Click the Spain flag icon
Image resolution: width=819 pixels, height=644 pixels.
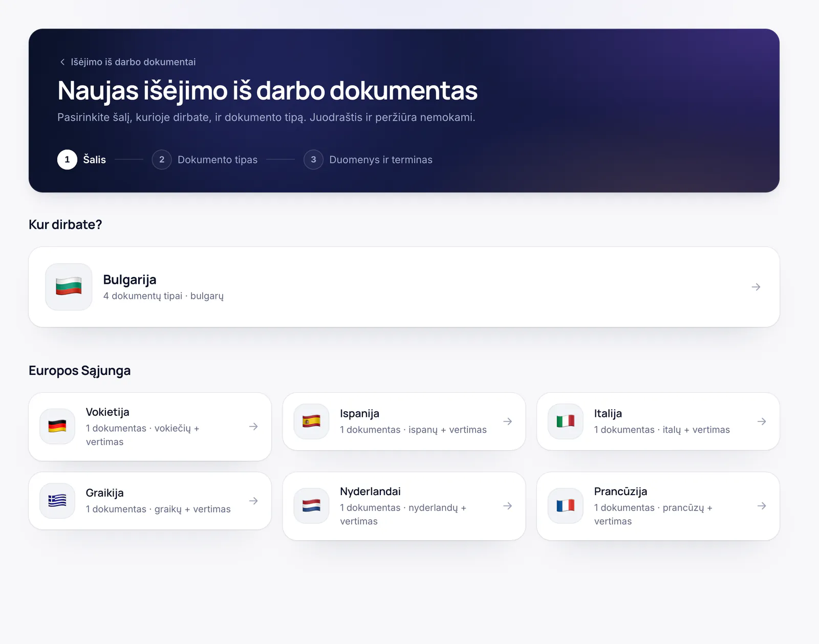pyautogui.click(x=311, y=421)
